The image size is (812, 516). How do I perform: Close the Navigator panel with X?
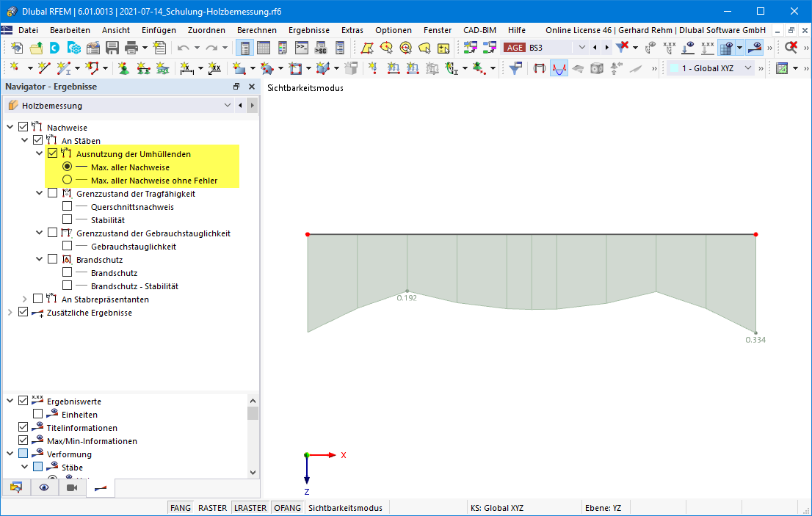(252, 87)
